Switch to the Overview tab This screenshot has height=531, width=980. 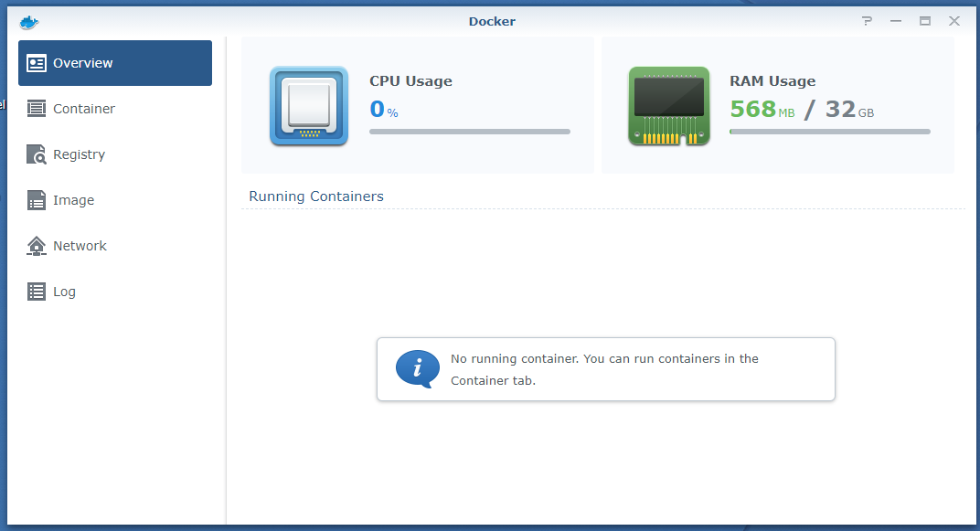[x=115, y=63]
